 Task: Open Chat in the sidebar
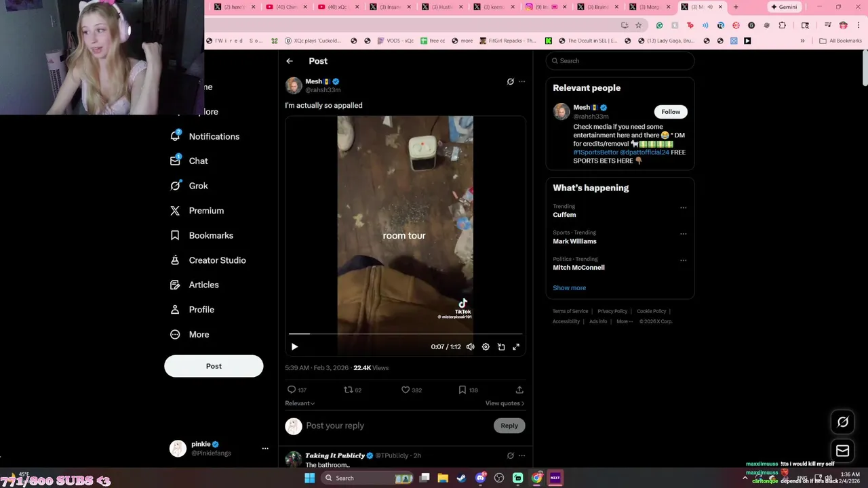tap(189, 161)
